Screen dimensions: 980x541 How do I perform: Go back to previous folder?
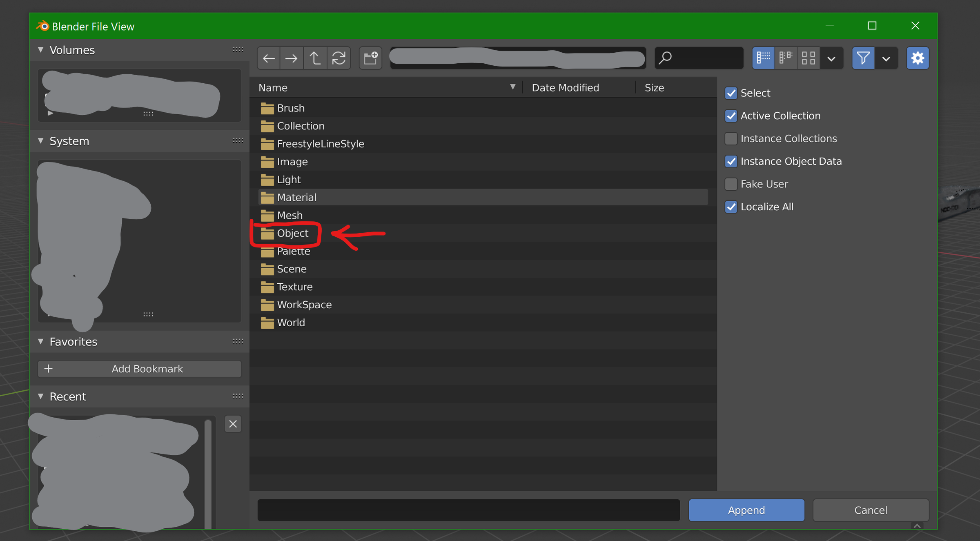tap(268, 58)
